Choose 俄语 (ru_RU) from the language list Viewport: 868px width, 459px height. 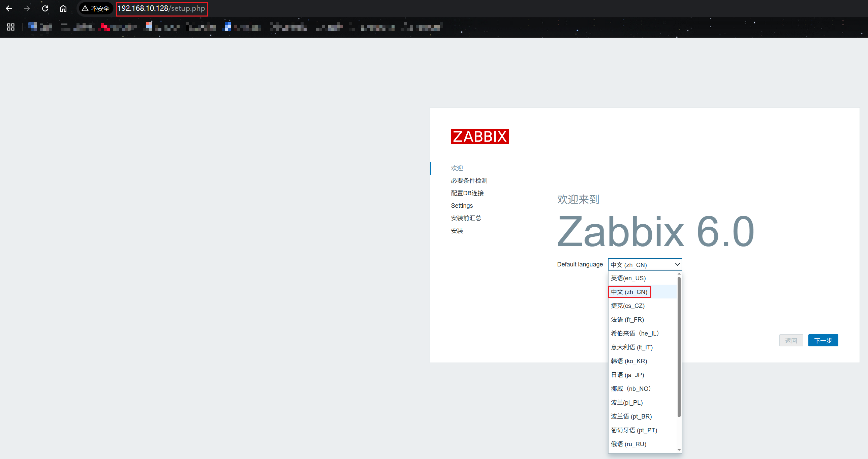coord(642,444)
